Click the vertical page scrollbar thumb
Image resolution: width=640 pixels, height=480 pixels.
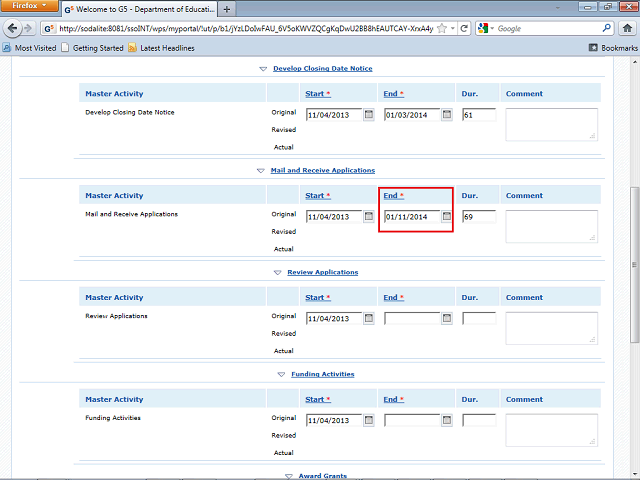click(x=635, y=264)
